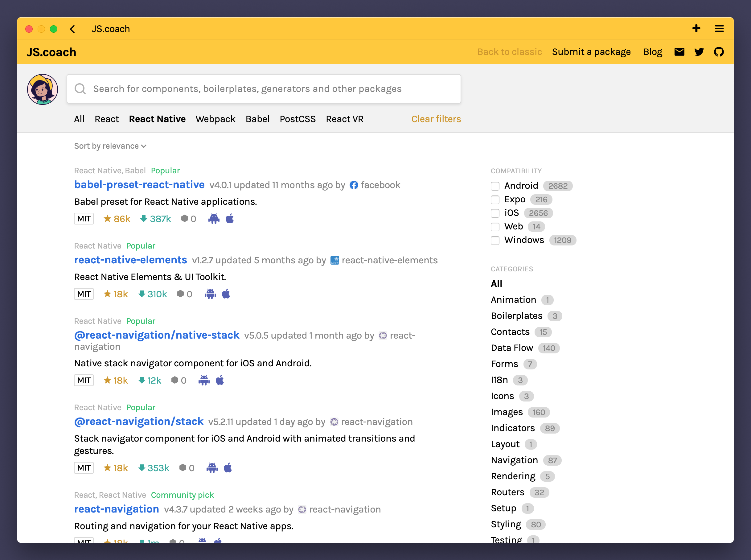Open the hamburger menu icon

click(x=719, y=28)
